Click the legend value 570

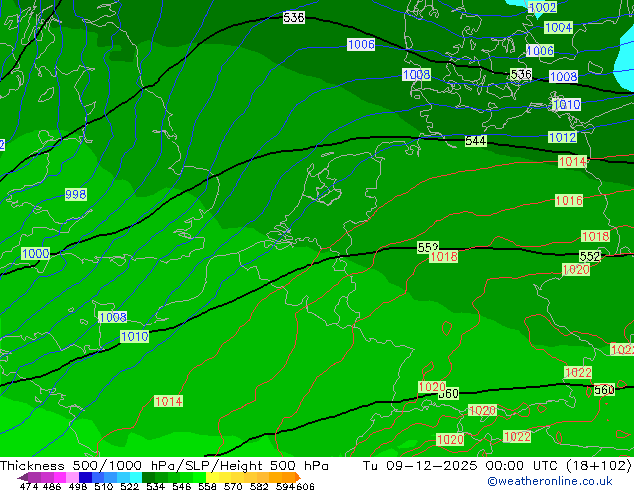(233, 486)
